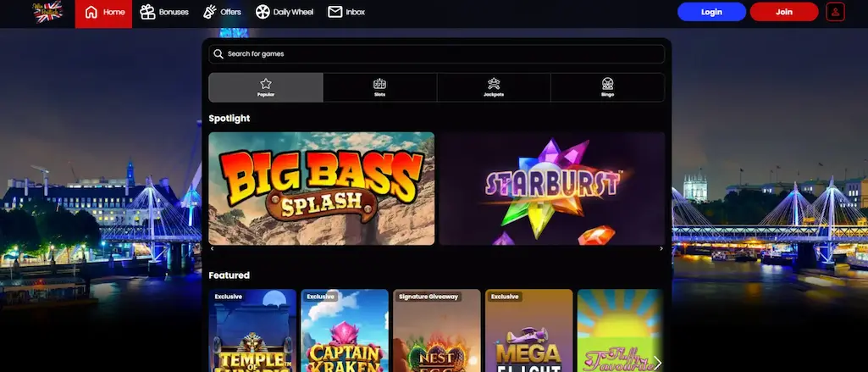This screenshot has height=372, width=868.
Task: Open Big Bass Splash spotlight game
Action: (x=322, y=188)
